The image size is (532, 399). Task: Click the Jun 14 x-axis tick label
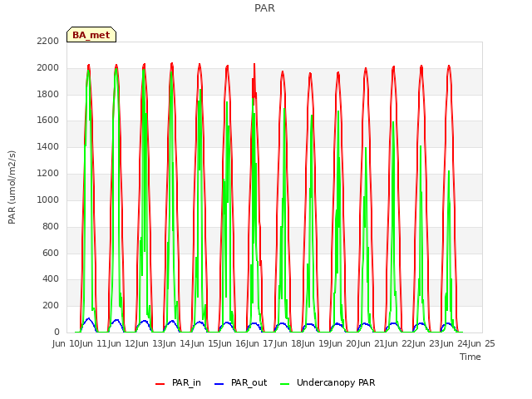(x=178, y=343)
